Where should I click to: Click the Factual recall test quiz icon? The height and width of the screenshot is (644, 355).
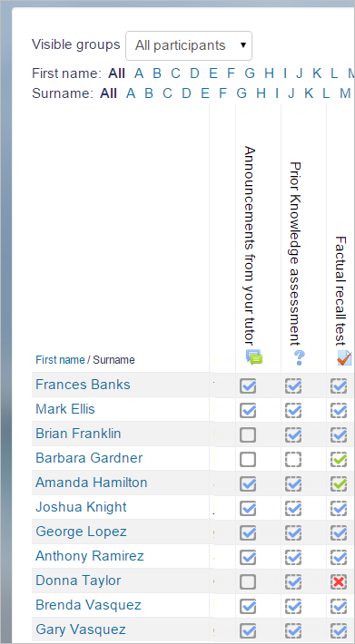(344, 357)
